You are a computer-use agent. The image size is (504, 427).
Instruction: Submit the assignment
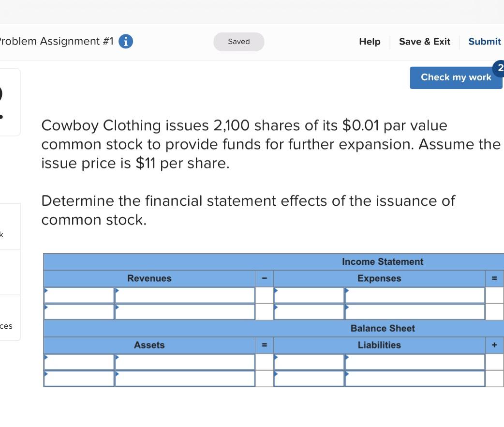coord(484,42)
